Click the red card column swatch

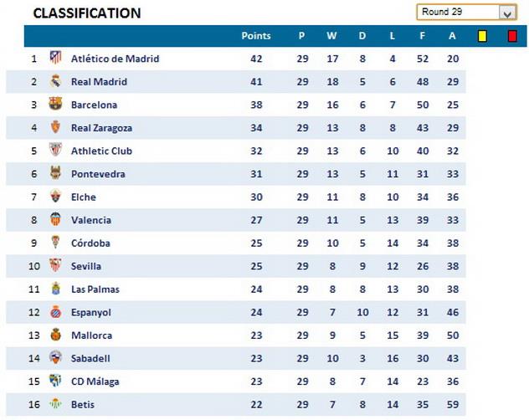click(512, 36)
